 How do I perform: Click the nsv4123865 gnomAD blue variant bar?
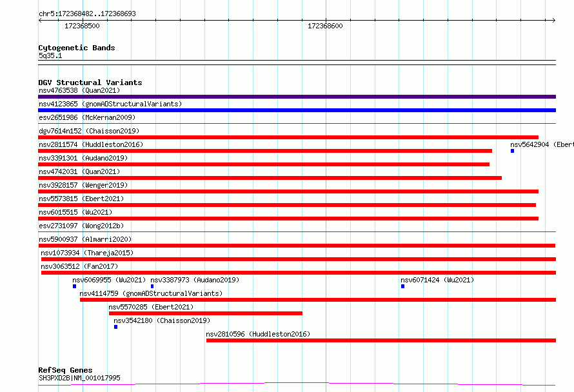[297, 110]
